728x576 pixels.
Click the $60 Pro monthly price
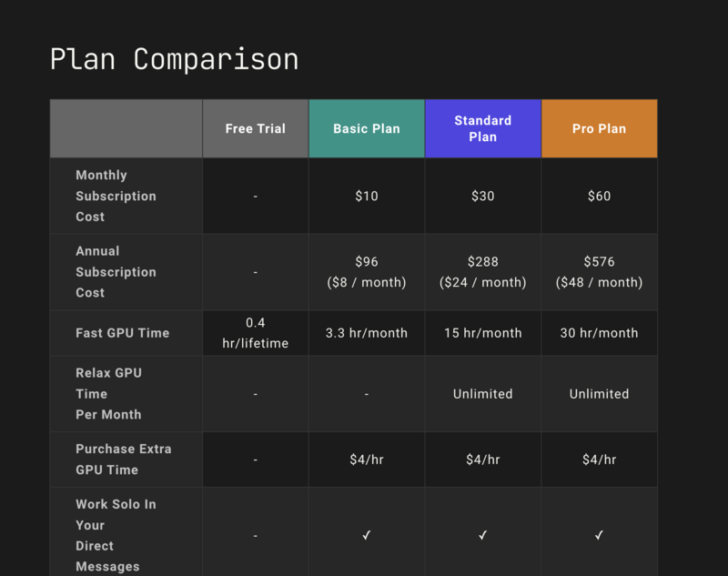point(599,196)
